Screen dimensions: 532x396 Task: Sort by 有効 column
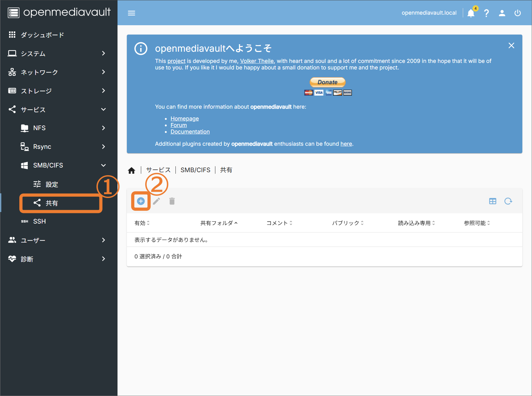pos(142,223)
